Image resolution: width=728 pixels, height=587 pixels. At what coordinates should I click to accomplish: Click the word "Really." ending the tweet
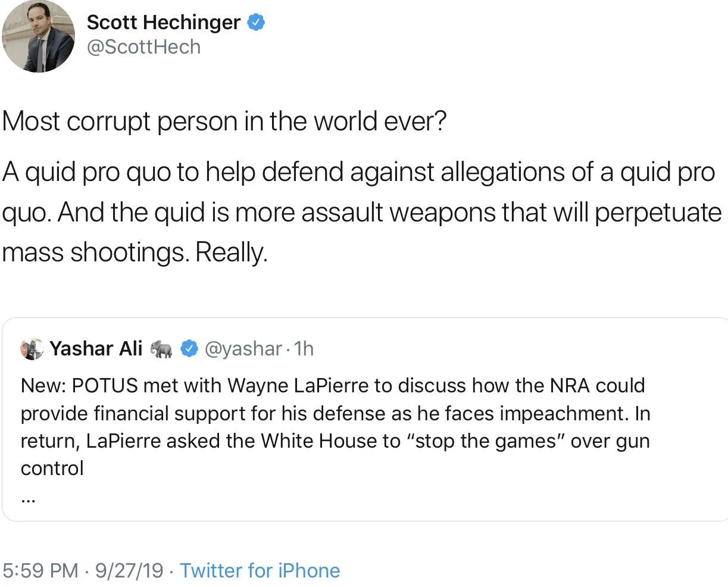(x=232, y=252)
